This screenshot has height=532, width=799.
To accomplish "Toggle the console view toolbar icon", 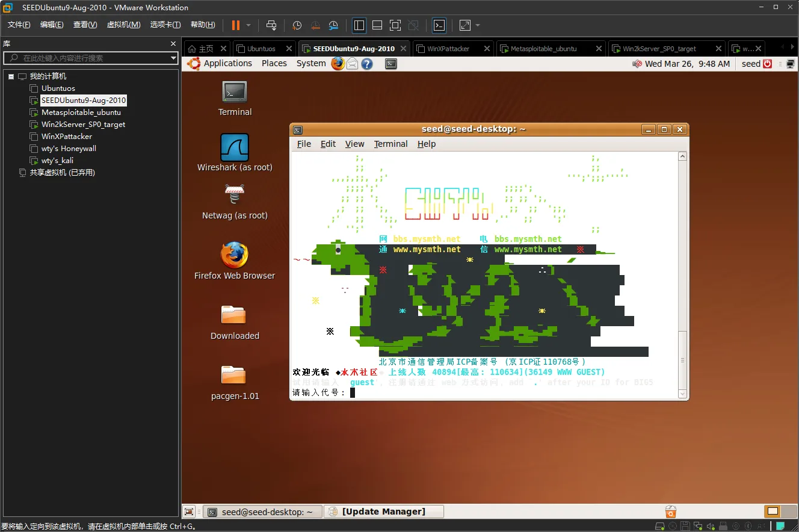I will [x=440, y=25].
